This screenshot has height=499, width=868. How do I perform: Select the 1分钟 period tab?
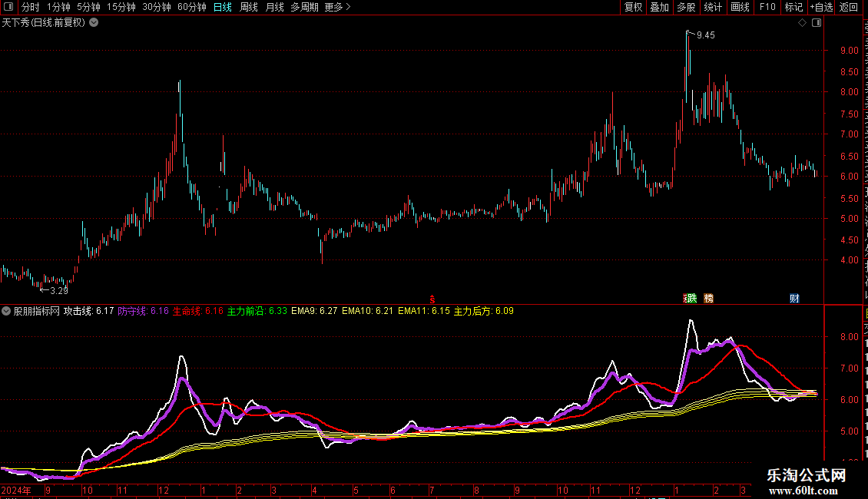coord(58,7)
